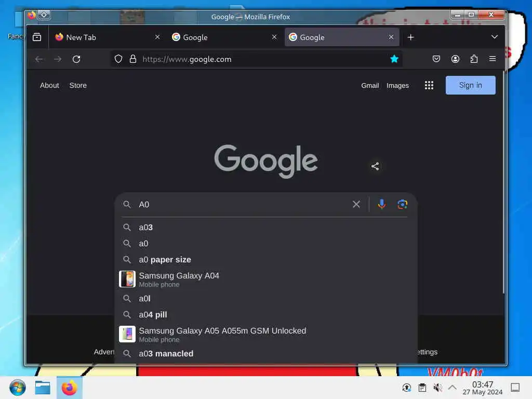Viewport: 532px width, 399px height.
Task: Go back one page
Action: (x=39, y=59)
